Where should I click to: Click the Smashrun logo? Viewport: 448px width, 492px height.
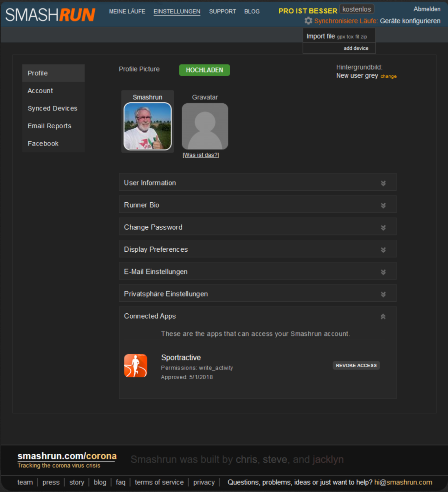click(x=50, y=14)
